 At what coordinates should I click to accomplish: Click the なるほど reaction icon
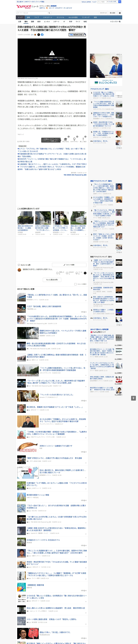point(67,273)
